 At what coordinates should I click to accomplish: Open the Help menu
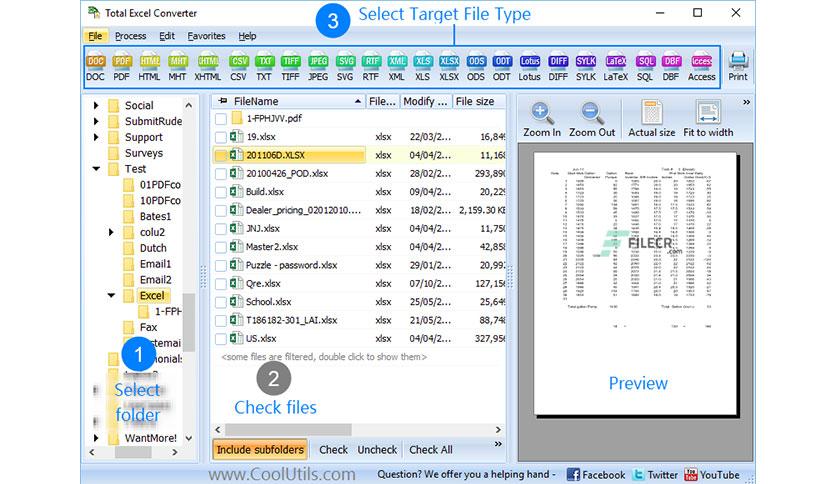pos(247,36)
